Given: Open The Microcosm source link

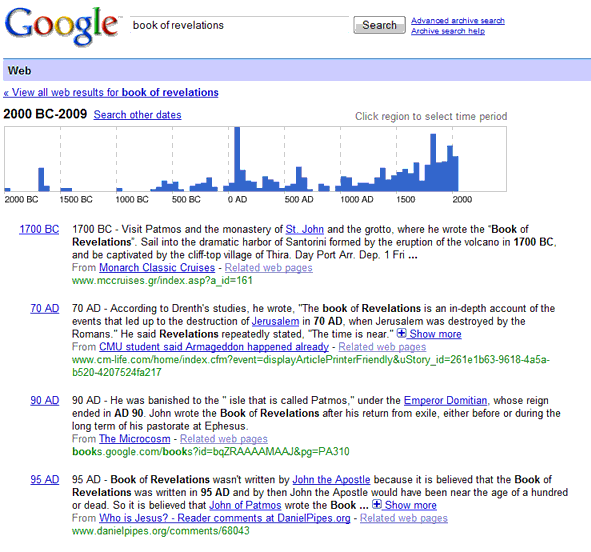Looking at the screenshot, I should click(x=135, y=439).
